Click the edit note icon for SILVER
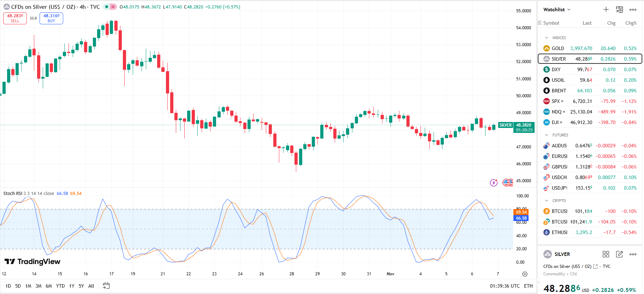This screenshot has width=644, height=294. [619, 254]
